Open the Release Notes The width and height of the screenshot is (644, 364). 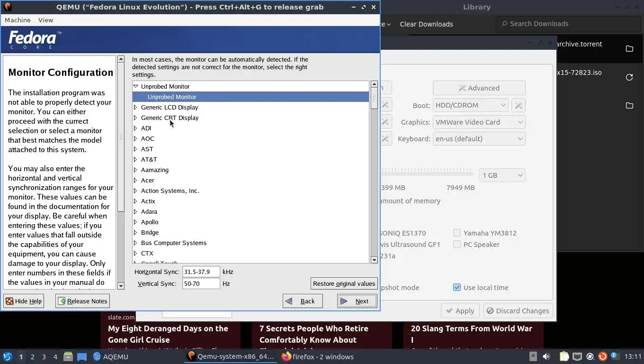click(x=82, y=301)
